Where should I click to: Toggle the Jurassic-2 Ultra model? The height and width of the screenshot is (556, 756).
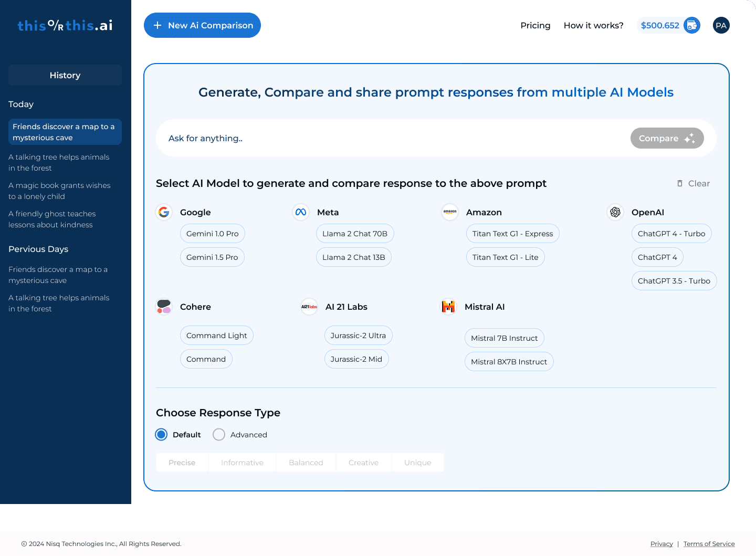pyautogui.click(x=359, y=335)
